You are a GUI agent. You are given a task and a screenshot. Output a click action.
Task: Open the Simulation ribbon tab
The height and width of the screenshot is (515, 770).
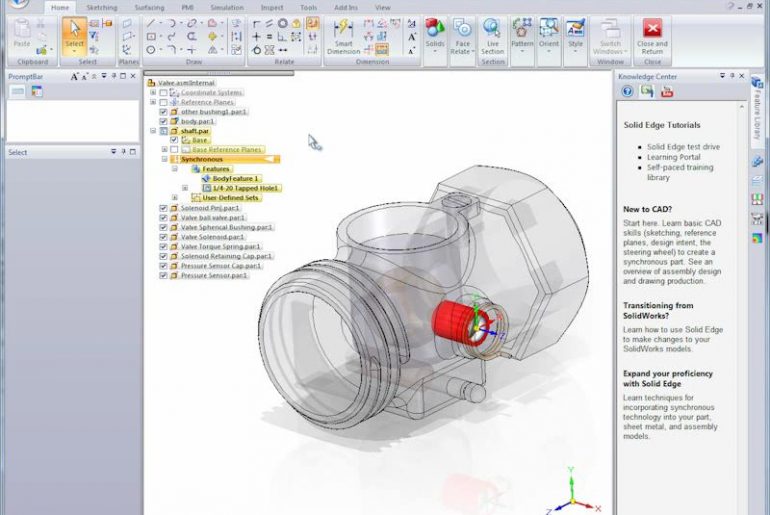click(226, 7)
